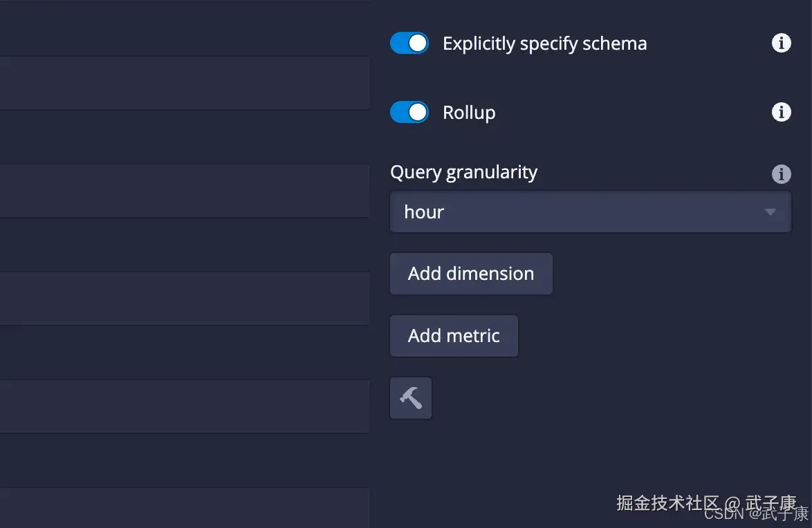The image size is (812, 528).
Task: Show the Rollup info tooltip icon
Action: click(781, 112)
